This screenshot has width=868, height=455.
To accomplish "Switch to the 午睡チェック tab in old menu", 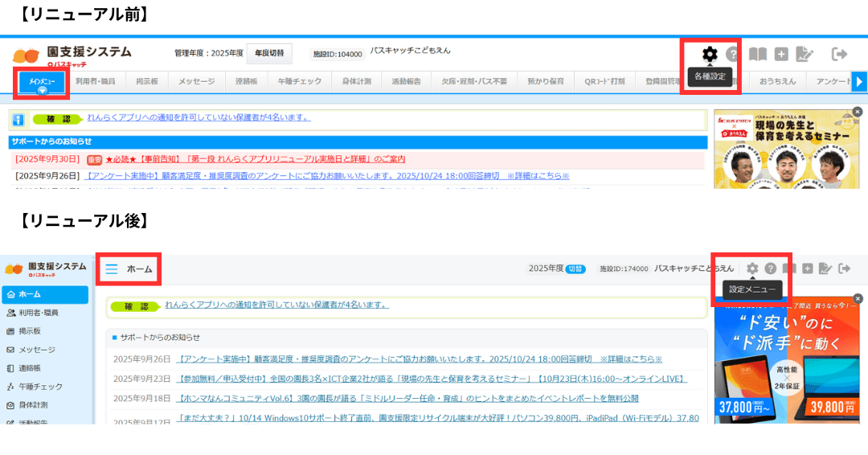I will (x=299, y=81).
